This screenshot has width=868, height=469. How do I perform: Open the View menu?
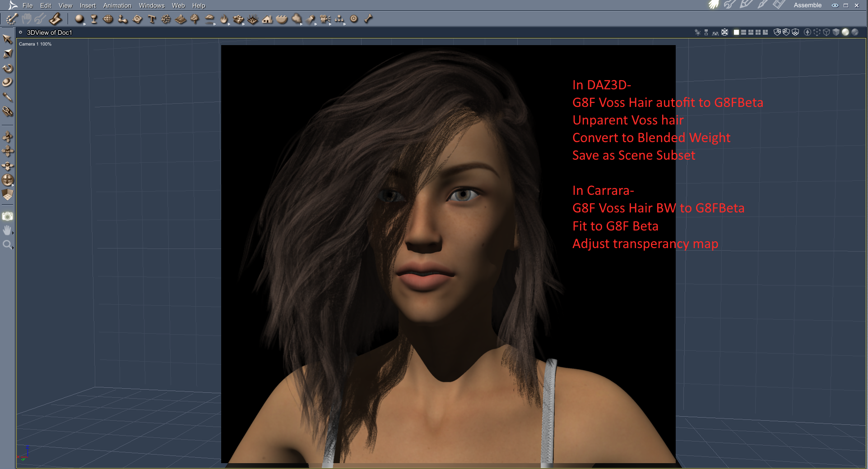click(x=65, y=5)
